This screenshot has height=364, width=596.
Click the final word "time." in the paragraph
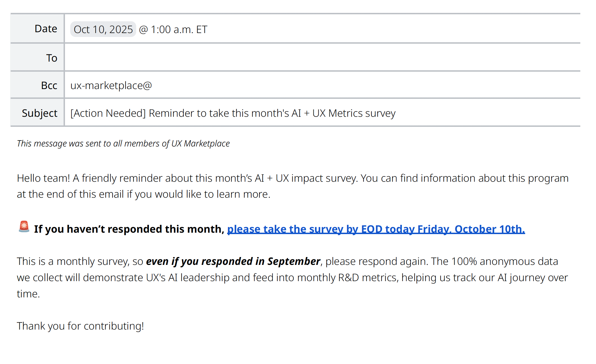28,294
